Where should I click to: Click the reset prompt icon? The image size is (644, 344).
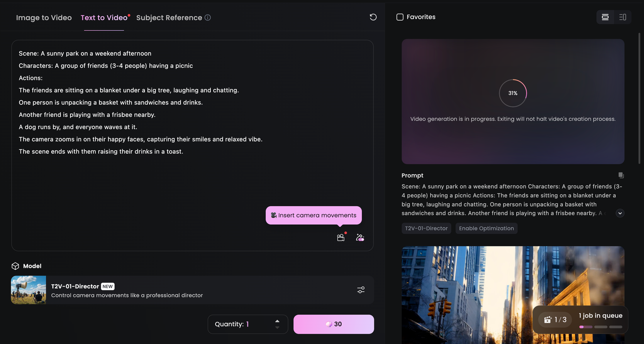click(x=373, y=17)
